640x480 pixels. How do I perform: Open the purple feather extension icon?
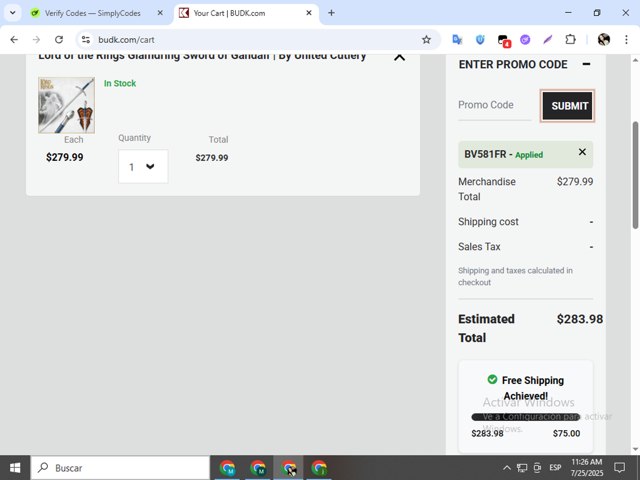548,40
